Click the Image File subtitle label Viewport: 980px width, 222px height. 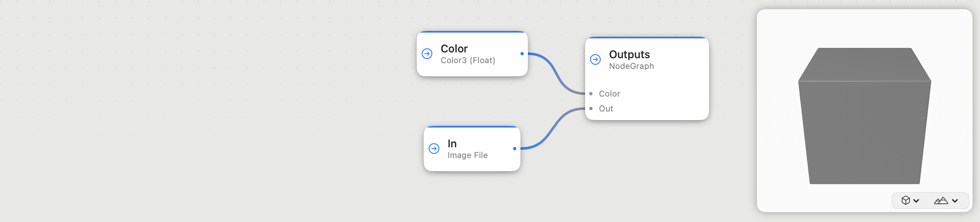coord(467,155)
